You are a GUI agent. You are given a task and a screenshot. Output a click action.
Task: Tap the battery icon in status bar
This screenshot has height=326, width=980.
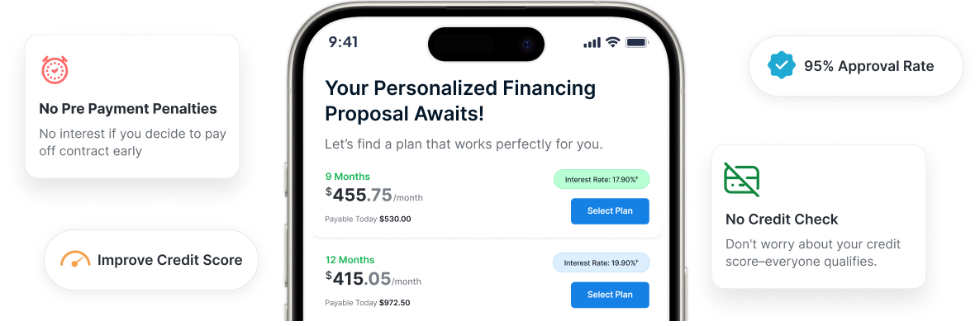[638, 42]
